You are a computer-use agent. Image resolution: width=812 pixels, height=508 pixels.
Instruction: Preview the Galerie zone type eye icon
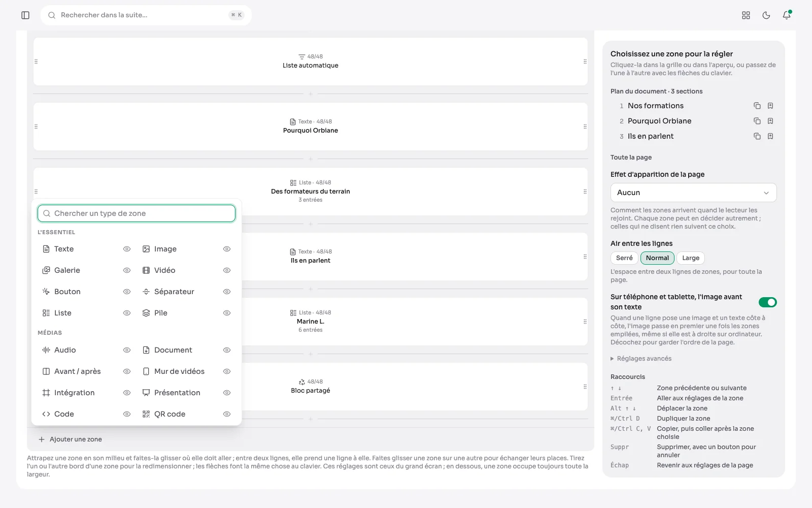pos(127,270)
